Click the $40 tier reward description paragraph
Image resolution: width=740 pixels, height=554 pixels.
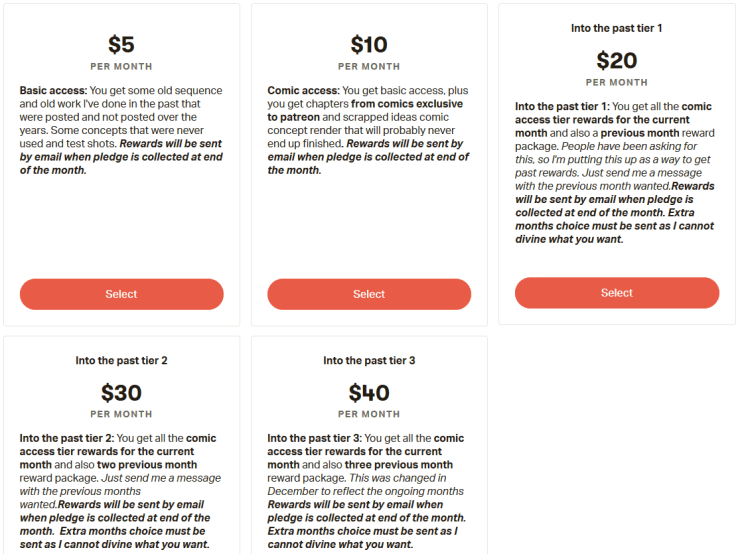pyautogui.click(x=369, y=491)
